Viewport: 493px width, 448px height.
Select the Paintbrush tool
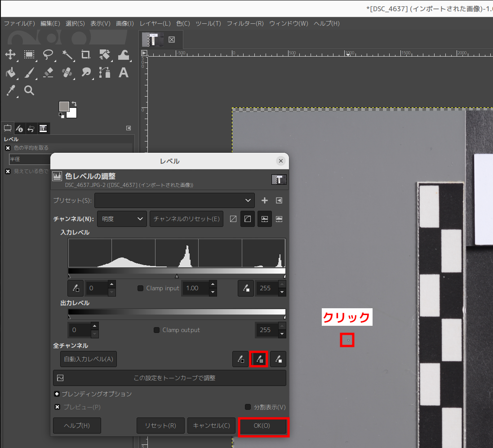(x=29, y=73)
